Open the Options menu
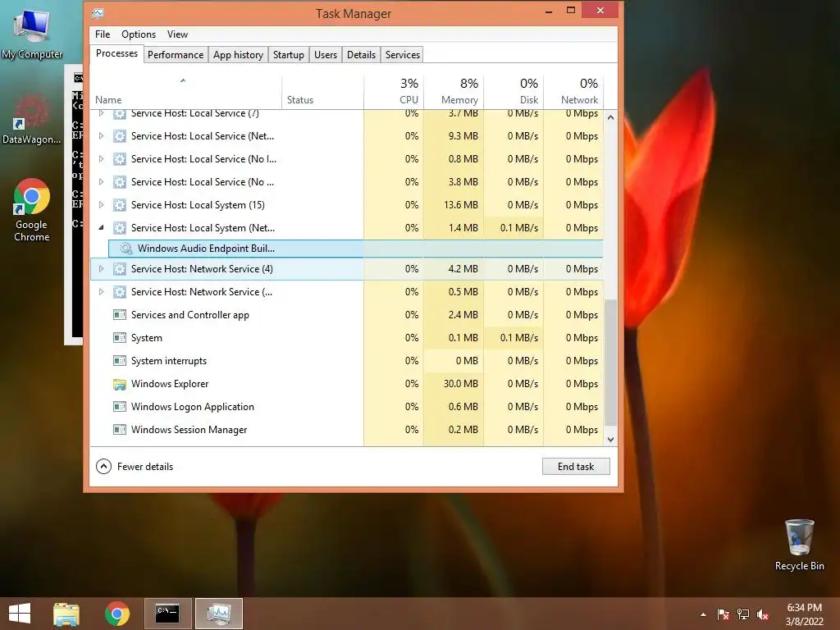The width and height of the screenshot is (840, 630). pyautogui.click(x=138, y=34)
